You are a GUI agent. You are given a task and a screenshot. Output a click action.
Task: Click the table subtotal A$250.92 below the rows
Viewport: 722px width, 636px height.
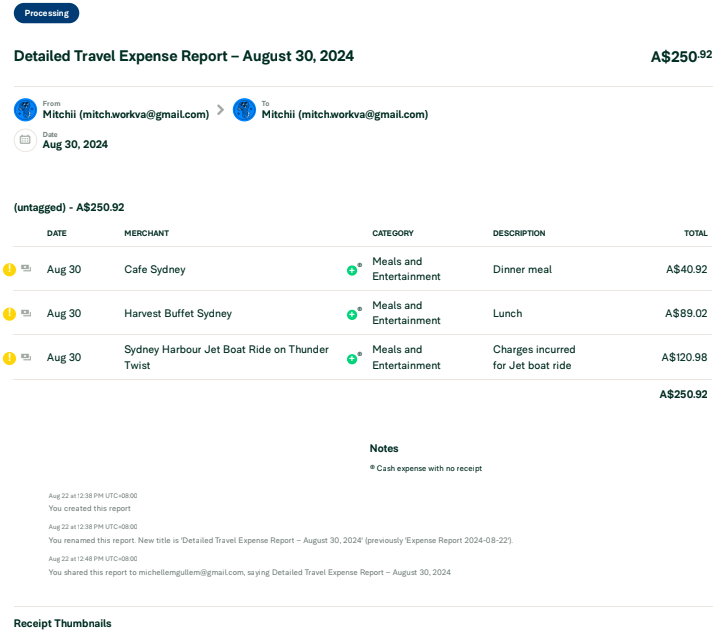tap(683, 394)
